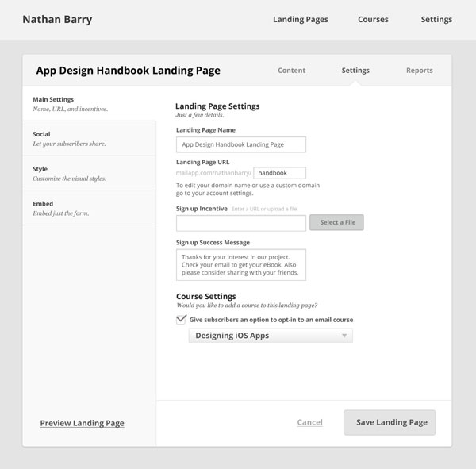Open account Settings in the top header bar
Image resolution: width=476 pixels, height=469 pixels.
pos(436,19)
